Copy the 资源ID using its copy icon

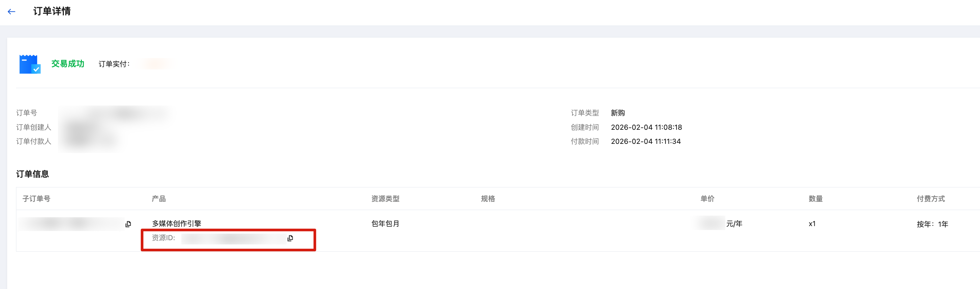pyautogui.click(x=290, y=238)
